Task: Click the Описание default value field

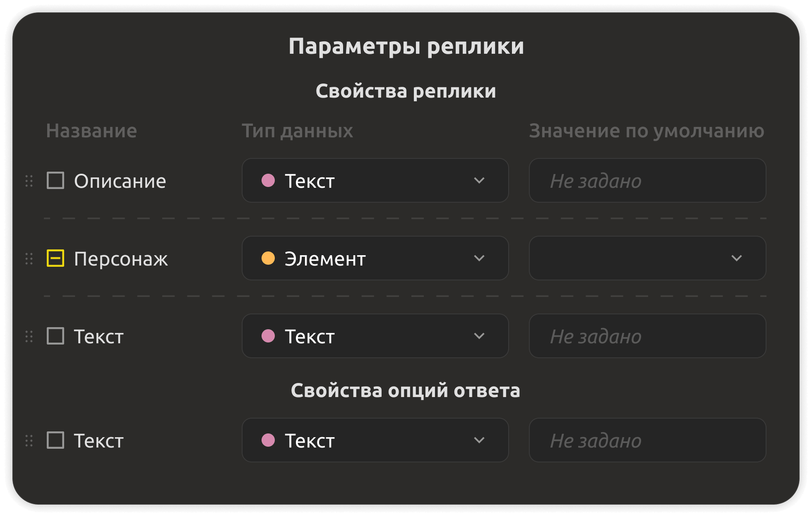Action: pyautogui.click(x=648, y=180)
